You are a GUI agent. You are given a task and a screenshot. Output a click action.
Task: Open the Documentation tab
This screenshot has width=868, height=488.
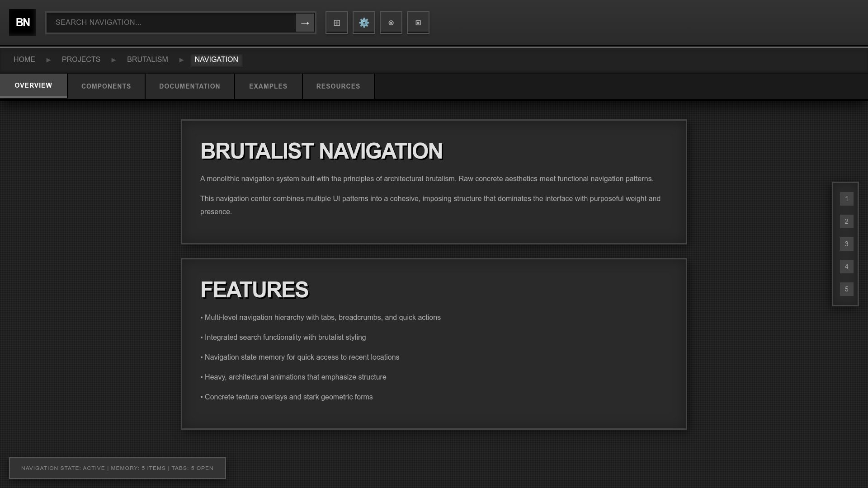tap(189, 86)
